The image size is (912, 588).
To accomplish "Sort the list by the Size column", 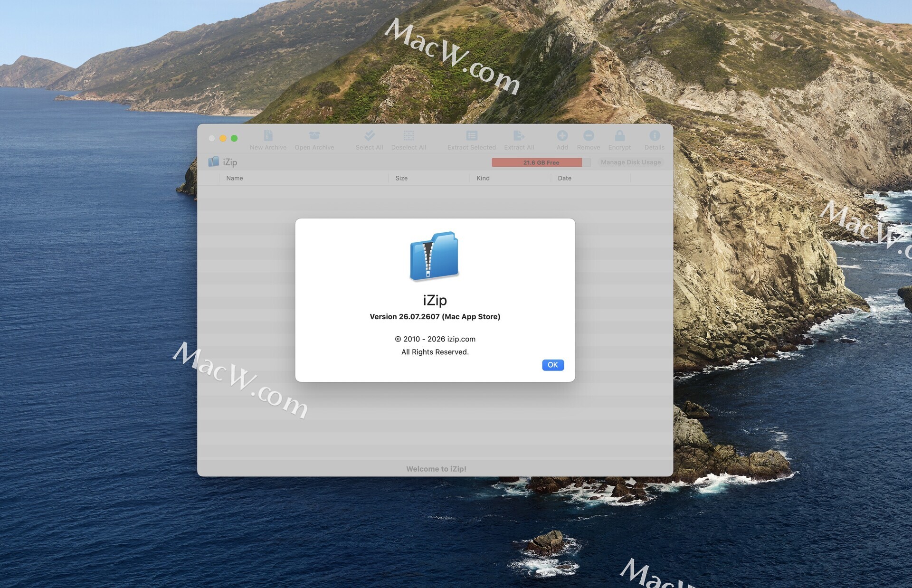I will (x=428, y=178).
